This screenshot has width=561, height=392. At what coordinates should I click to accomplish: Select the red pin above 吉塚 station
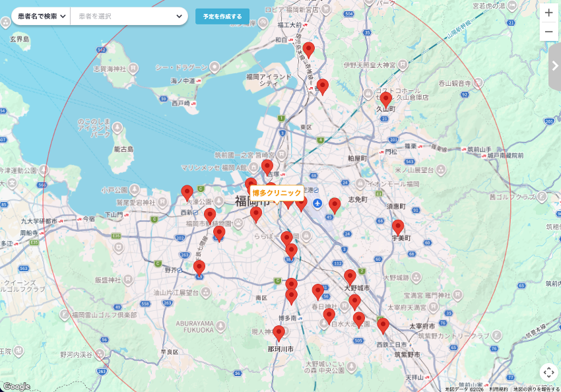[267, 168]
